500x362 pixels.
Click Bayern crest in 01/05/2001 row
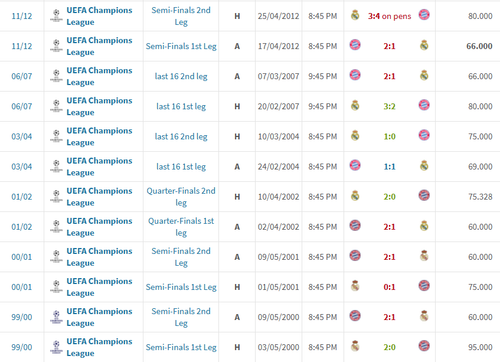pyautogui.click(x=424, y=286)
